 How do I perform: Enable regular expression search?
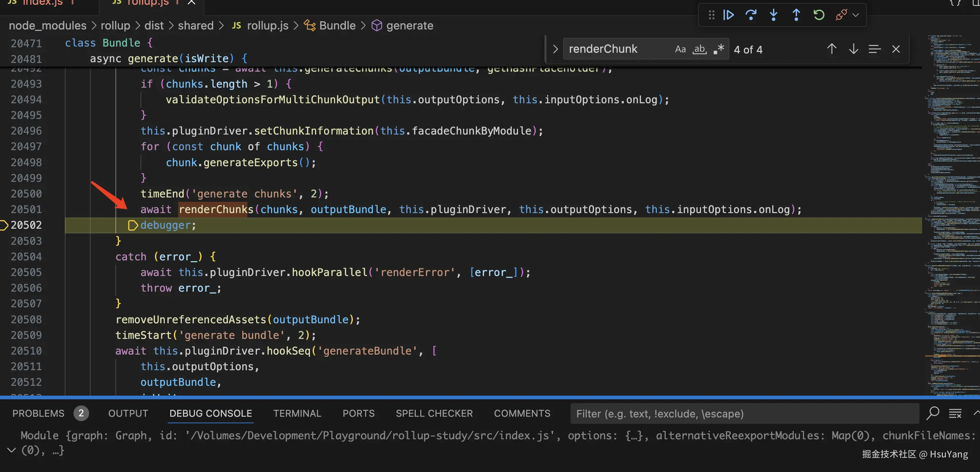coord(719,49)
